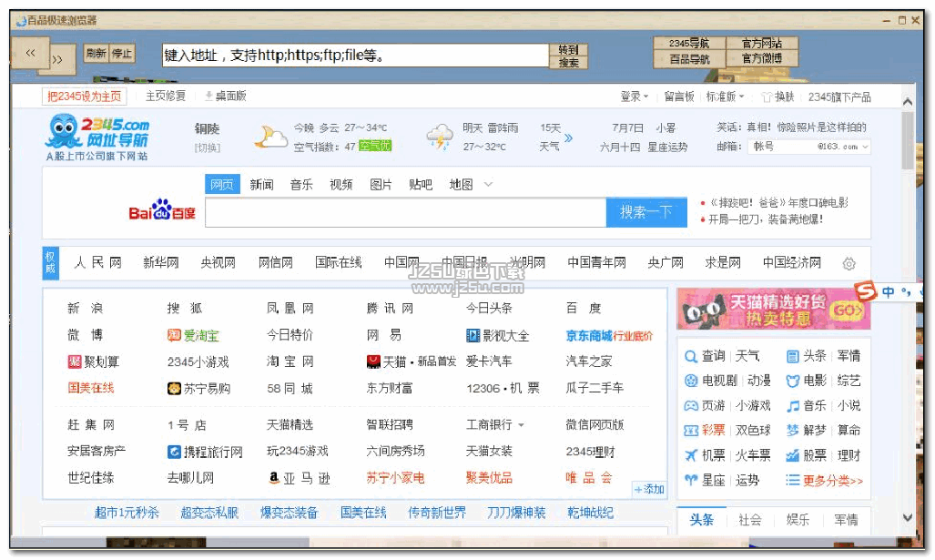Select the 图片 search tab
The height and width of the screenshot is (560, 935).
pyautogui.click(x=381, y=184)
